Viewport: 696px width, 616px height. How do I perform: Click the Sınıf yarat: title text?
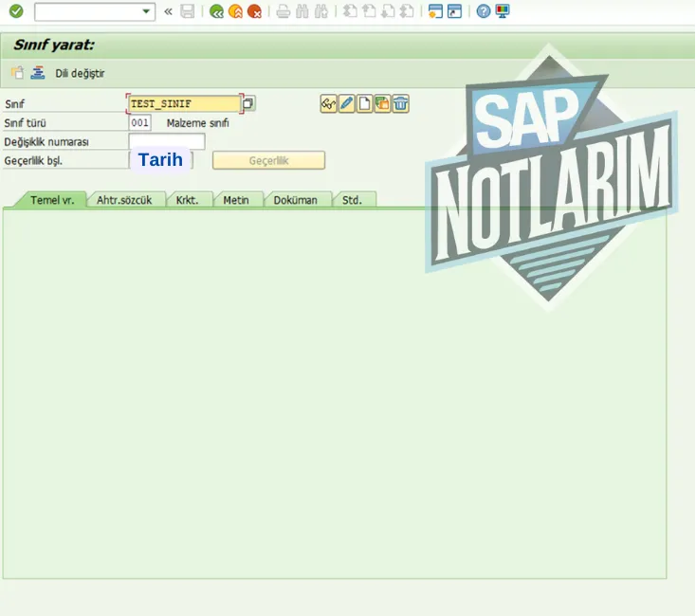[x=54, y=45]
